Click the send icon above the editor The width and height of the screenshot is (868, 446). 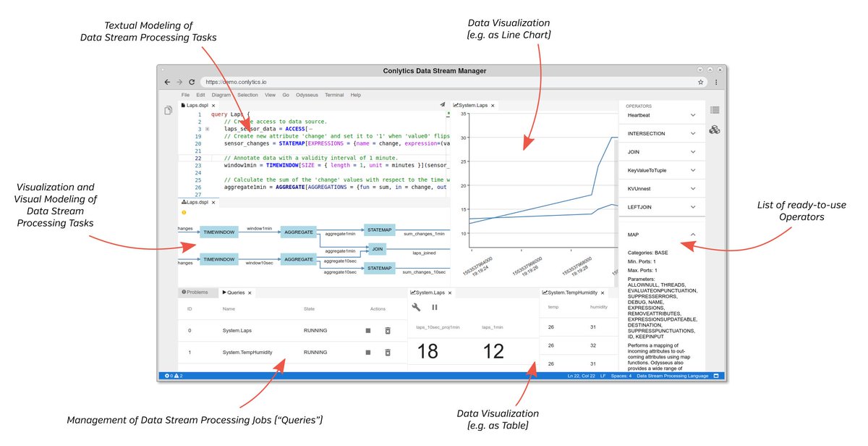point(442,105)
